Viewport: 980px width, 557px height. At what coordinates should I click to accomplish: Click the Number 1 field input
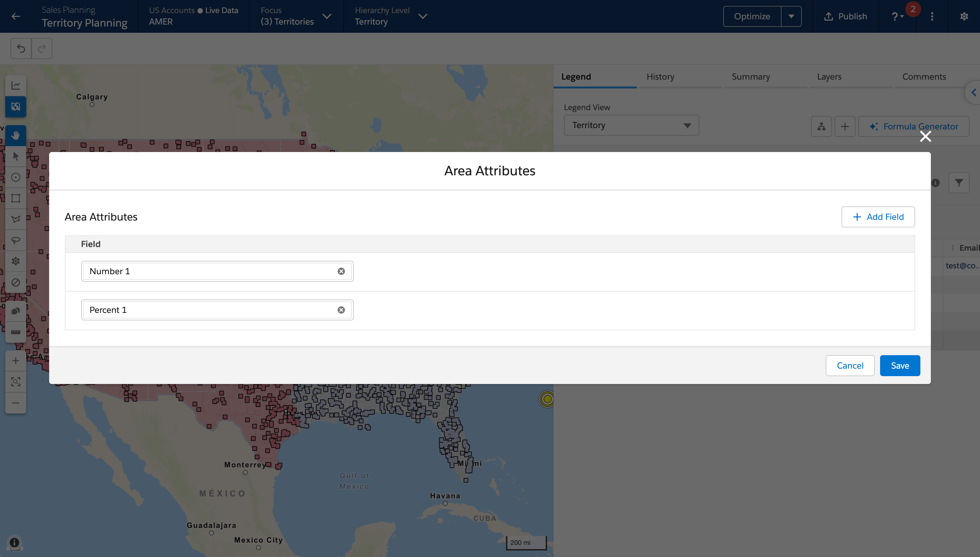[x=217, y=271]
